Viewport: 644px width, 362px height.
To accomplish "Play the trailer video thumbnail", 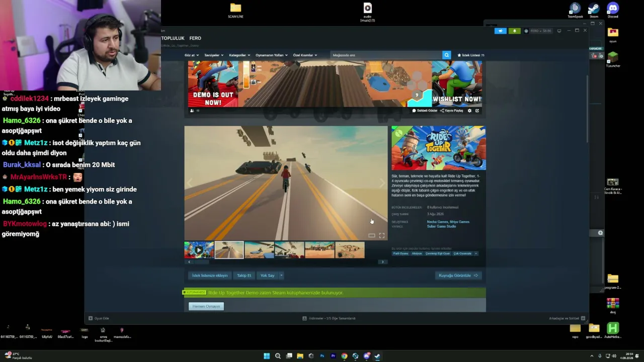I will click(x=199, y=250).
